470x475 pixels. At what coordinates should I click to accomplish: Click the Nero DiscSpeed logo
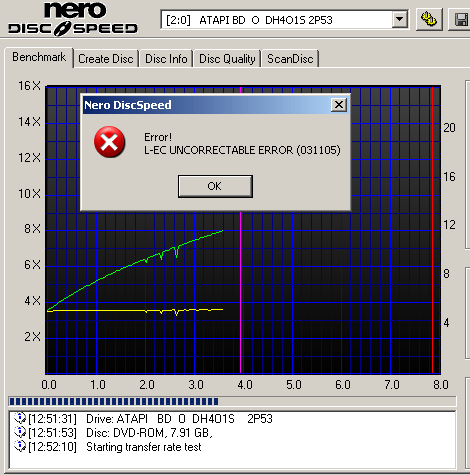73,18
